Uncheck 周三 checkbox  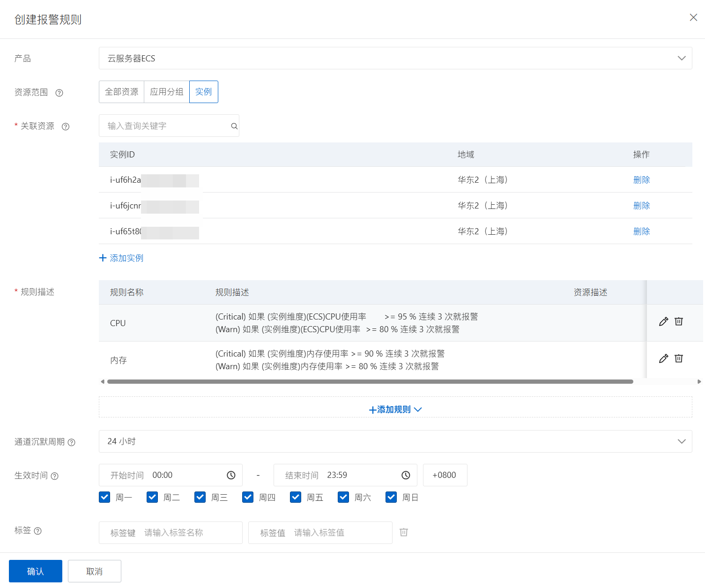[x=200, y=497]
